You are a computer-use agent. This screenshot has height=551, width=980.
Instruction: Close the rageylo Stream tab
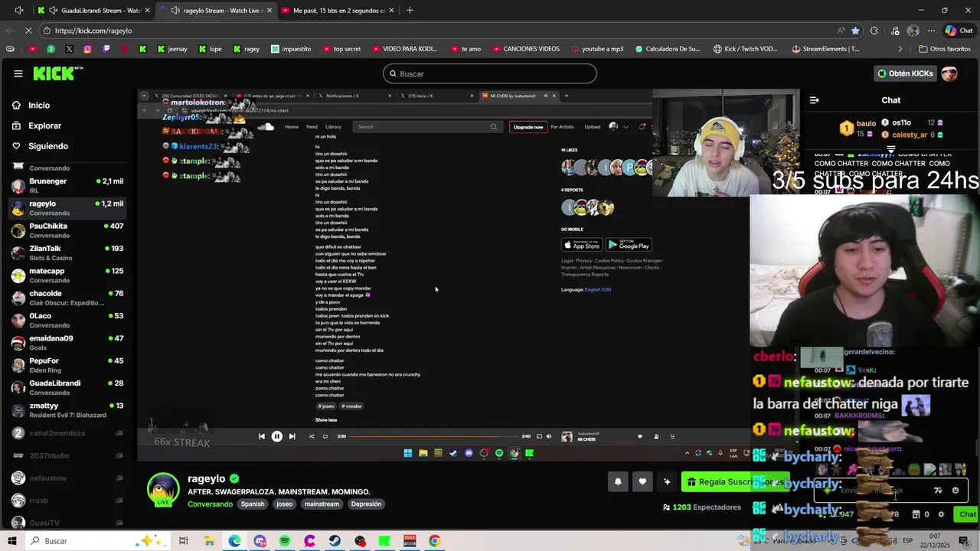[x=269, y=11]
